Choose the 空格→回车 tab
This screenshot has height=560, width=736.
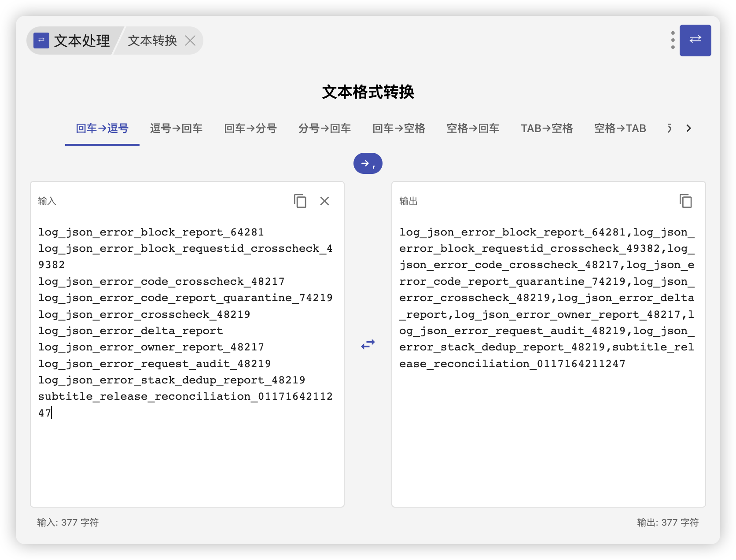point(473,129)
